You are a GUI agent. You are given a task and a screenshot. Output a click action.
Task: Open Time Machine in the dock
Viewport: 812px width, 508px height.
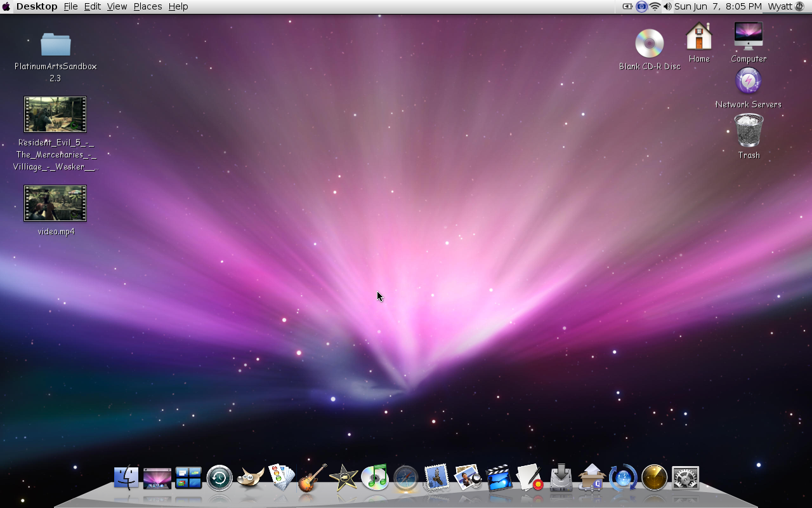point(219,478)
